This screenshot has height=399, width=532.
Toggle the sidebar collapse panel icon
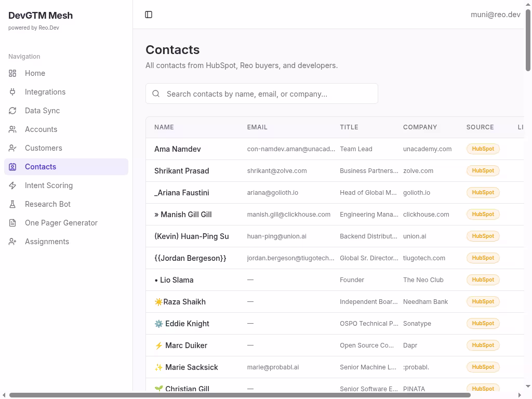coord(149,15)
